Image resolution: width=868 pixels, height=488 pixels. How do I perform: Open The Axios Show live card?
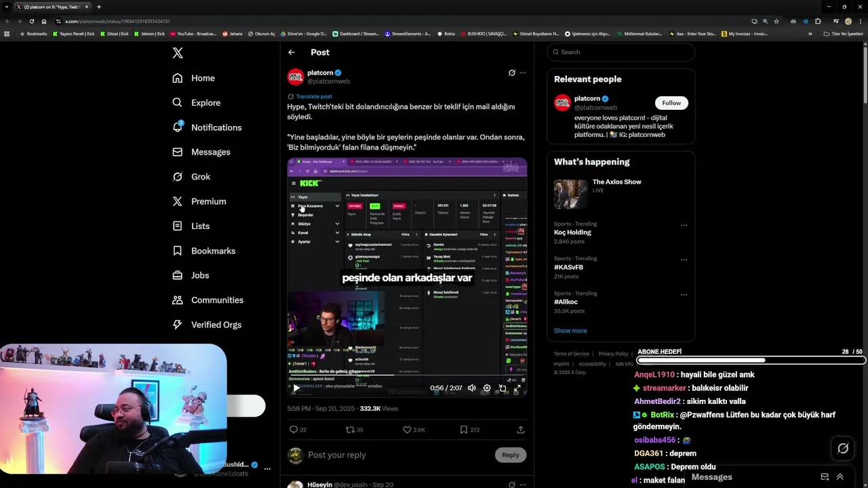[x=620, y=194]
